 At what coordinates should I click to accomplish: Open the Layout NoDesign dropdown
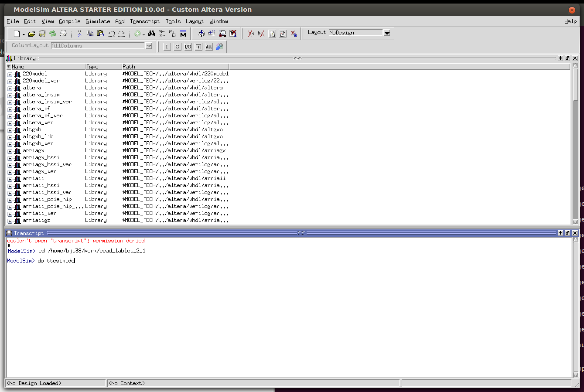[386, 33]
